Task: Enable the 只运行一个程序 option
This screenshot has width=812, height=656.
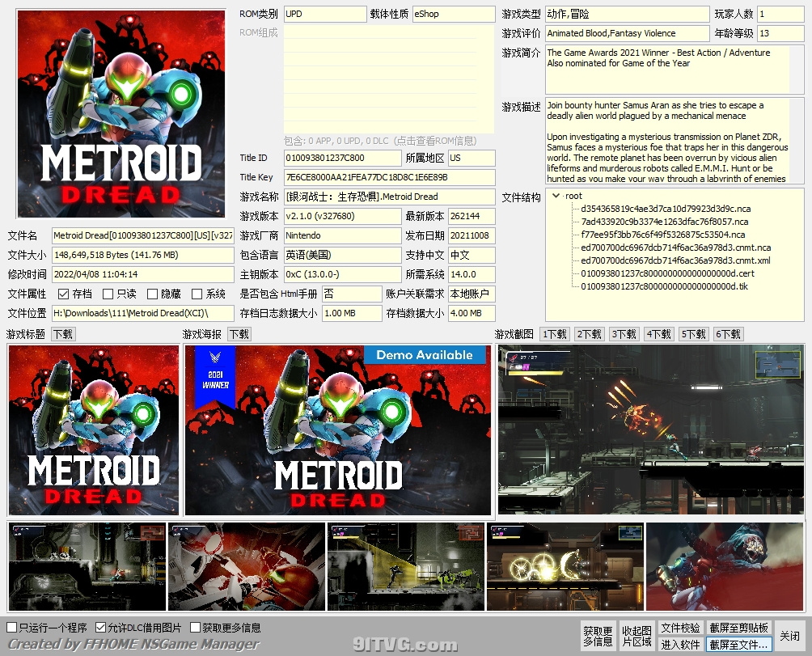Action: (x=11, y=628)
